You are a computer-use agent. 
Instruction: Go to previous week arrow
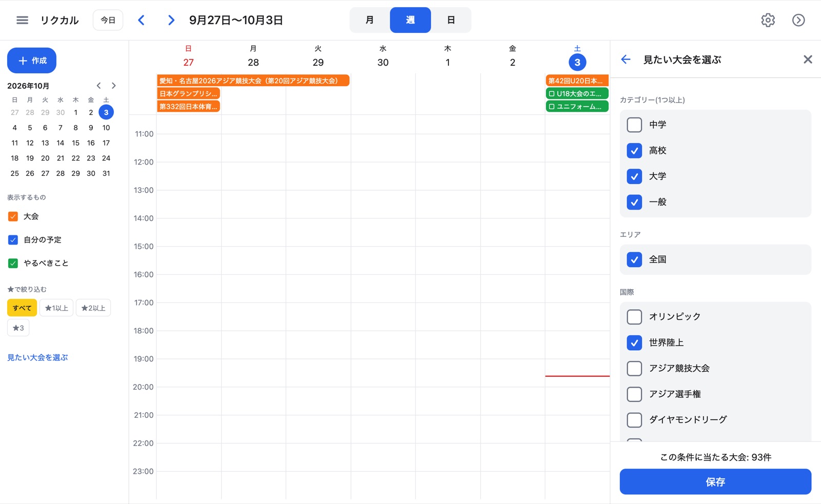coord(141,20)
